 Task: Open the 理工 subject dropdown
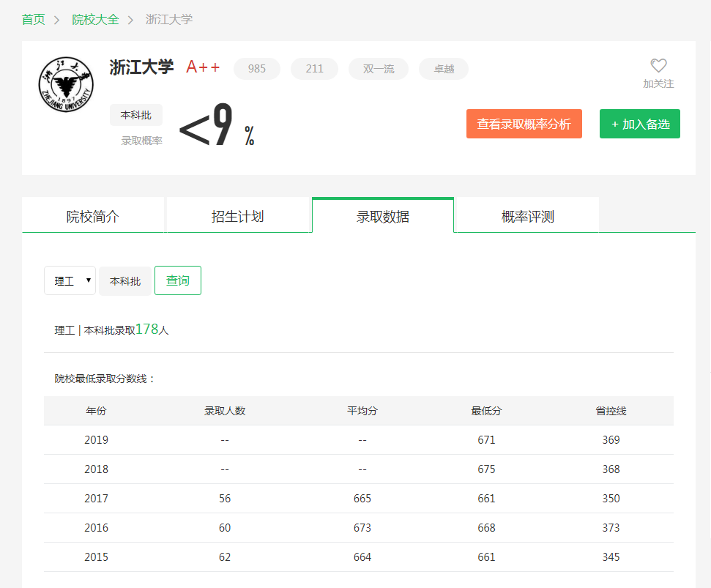(70, 280)
